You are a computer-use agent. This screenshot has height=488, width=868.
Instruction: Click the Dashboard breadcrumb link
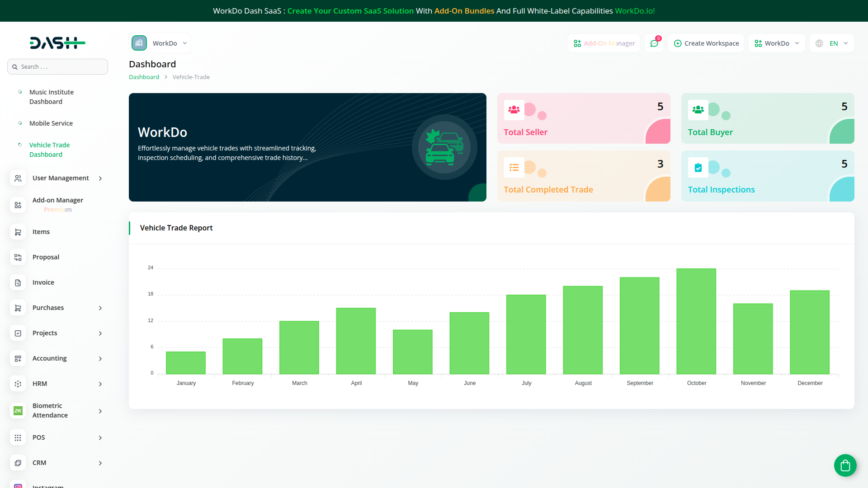(144, 77)
